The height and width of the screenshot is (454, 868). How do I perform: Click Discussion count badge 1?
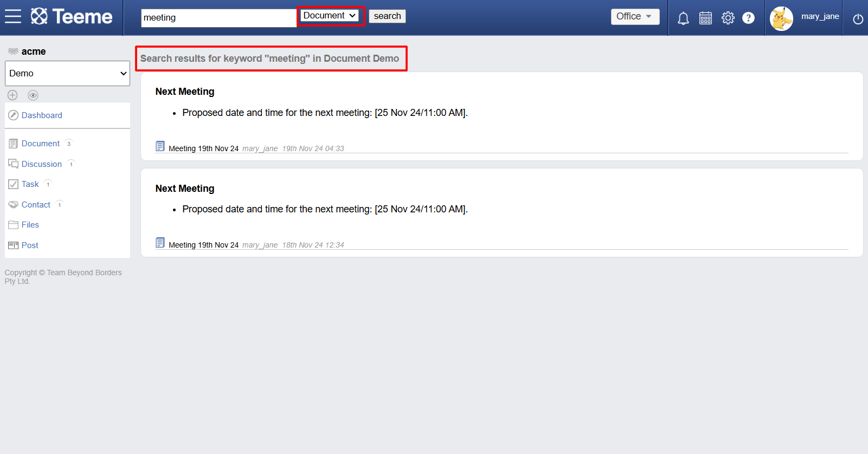pyautogui.click(x=71, y=164)
